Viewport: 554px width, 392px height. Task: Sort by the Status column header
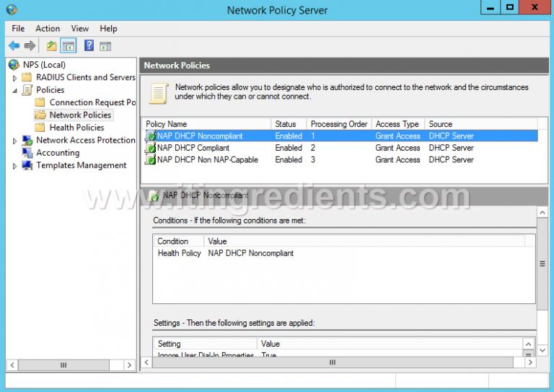pos(289,124)
